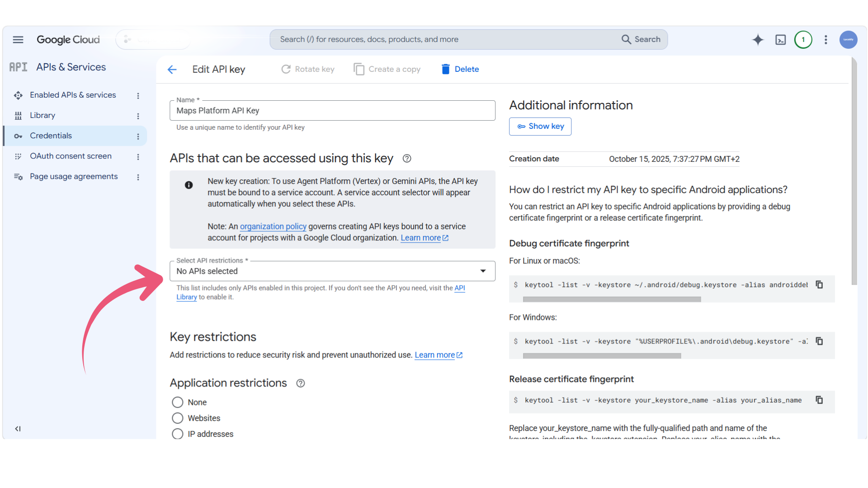868x488 pixels.
Task: Open more options for Page usage agreements
Action: tap(138, 177)
